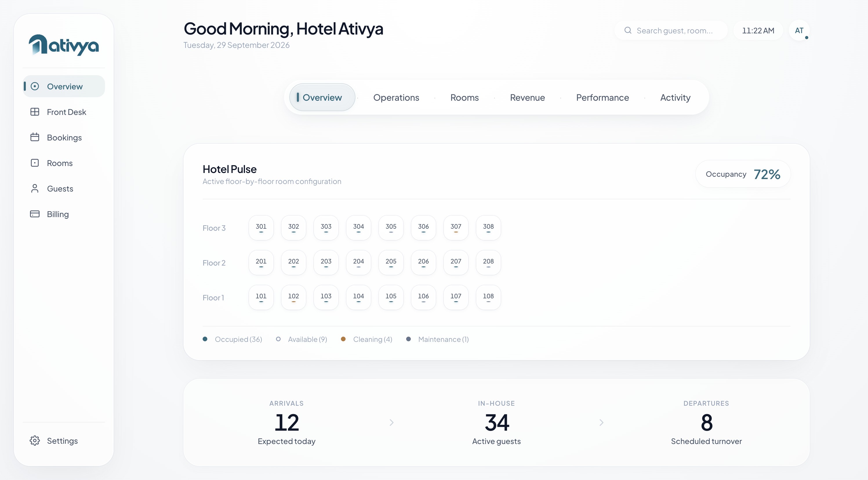Focus the Search guest, room field
The width and height of the screenshot is (868, 480).
click(x=671, y=31)
